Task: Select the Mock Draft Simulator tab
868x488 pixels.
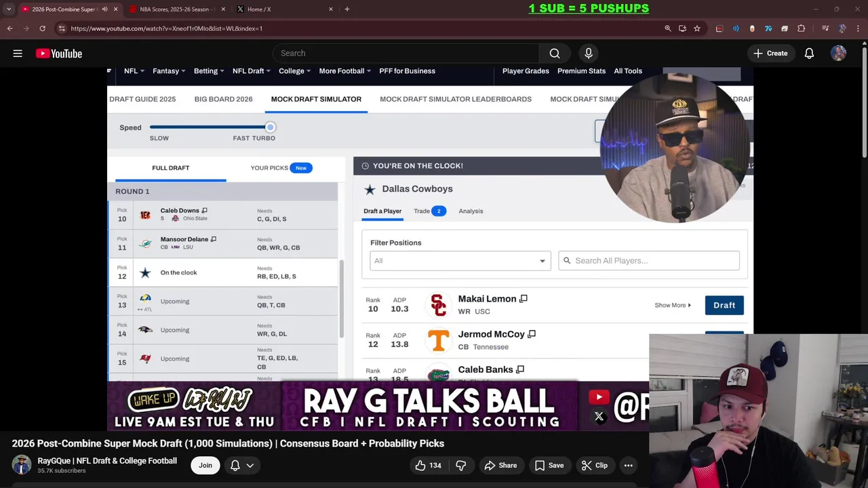Action: (316, 99)
